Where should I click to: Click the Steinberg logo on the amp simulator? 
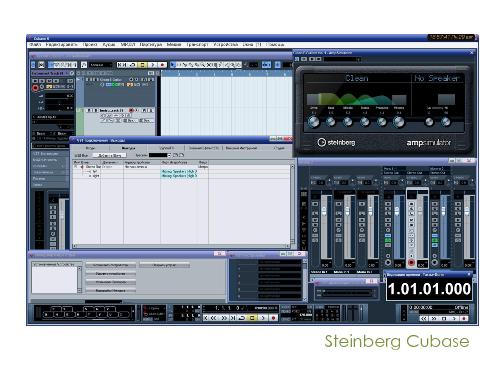336,142
